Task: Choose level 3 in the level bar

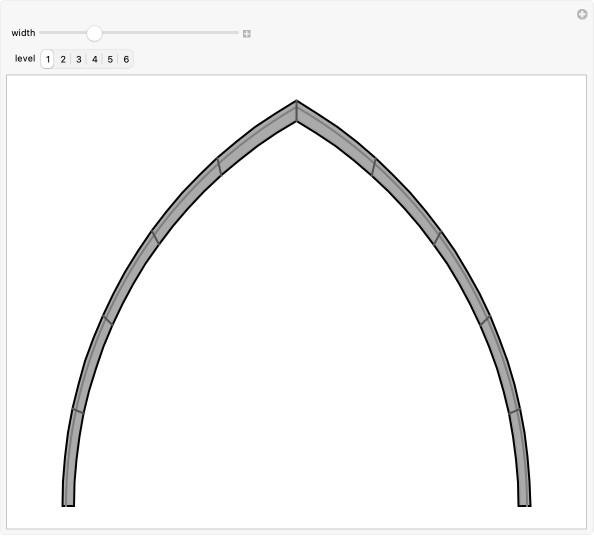Action: point(79,59)
